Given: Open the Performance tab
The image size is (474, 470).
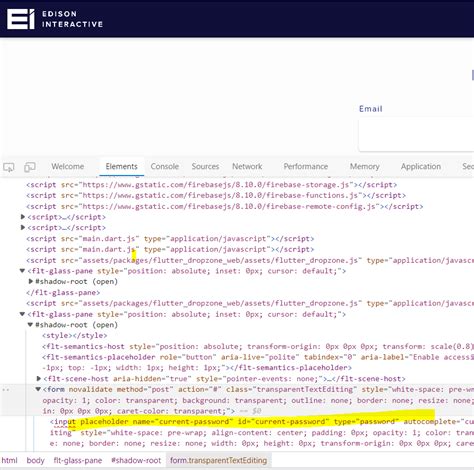Looking at the screenshot, I should tap(306, 166).
